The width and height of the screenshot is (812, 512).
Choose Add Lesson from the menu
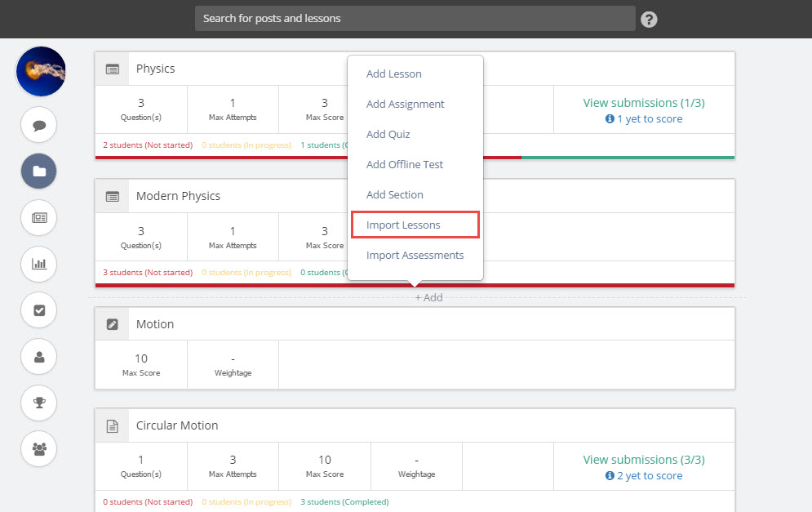[394, 74]
